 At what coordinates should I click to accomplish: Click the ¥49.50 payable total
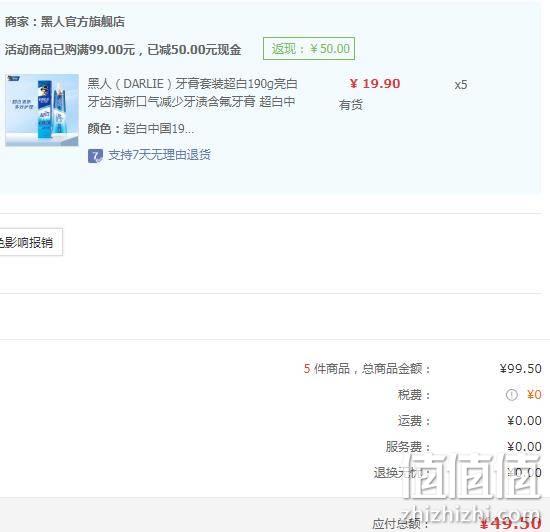[x=511, y=524]
